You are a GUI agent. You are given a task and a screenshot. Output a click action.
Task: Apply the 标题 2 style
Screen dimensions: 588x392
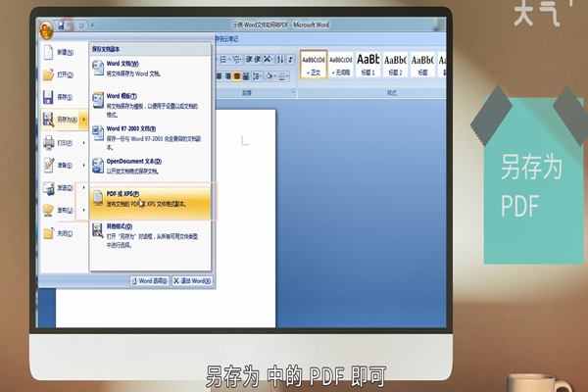coord(396,65)
